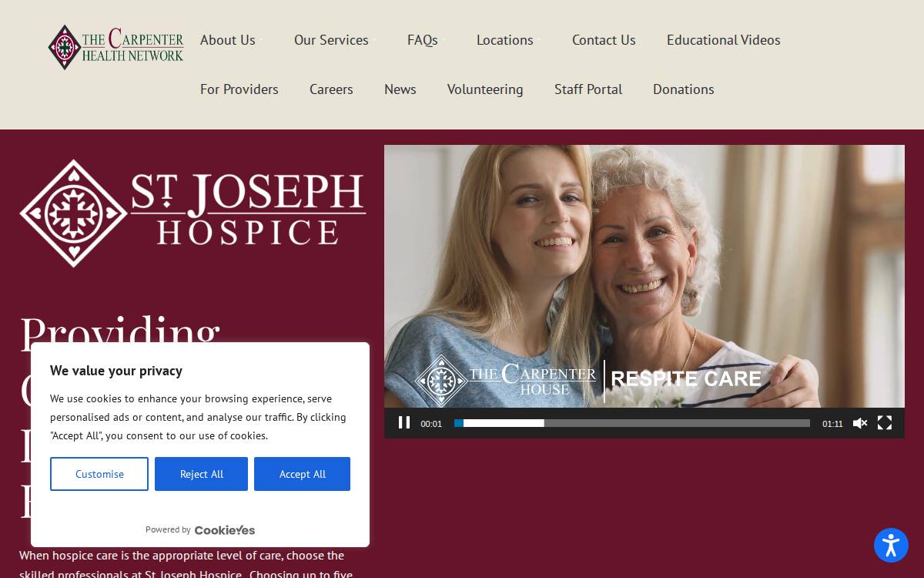924x578 pixels.
Task: Seek along the video progress bar
Action: pos(632,423)
